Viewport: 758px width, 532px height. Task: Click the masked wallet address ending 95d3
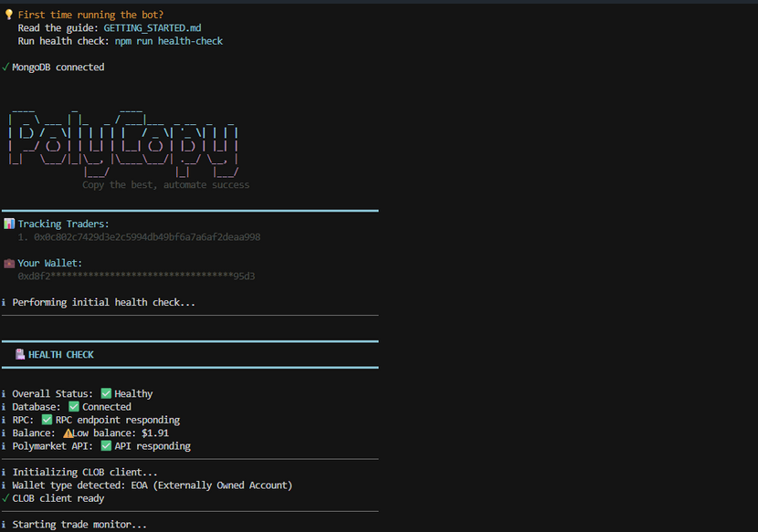tap(137, 276)
